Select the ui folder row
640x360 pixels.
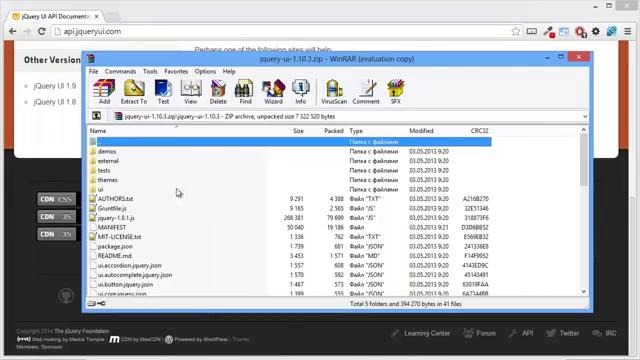290,189
